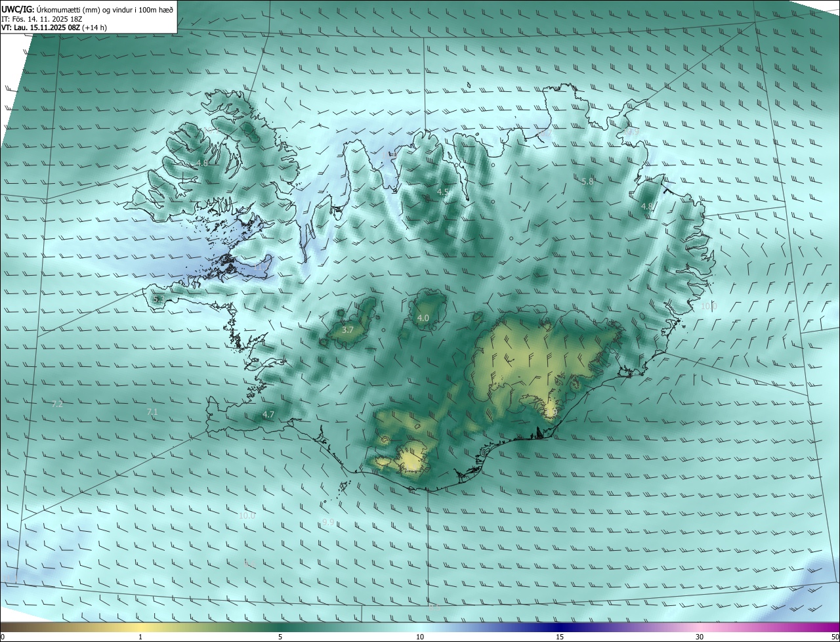
Task: Click the color scale label 15
Action: [560, 637]
